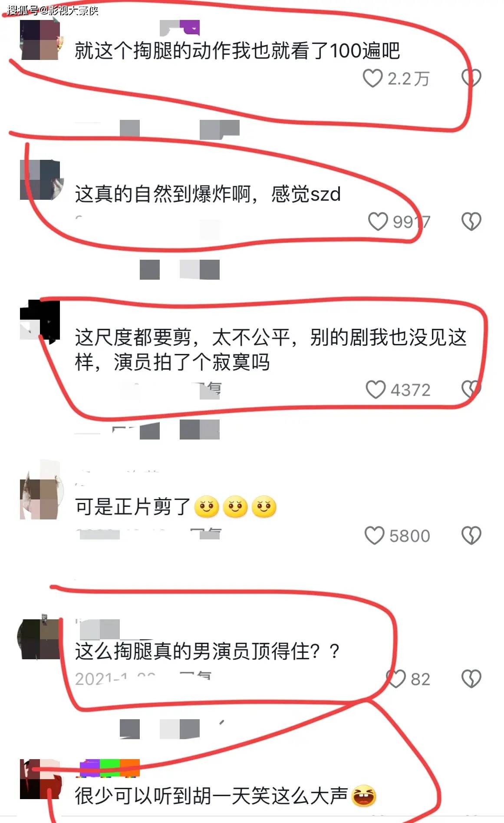
Task: Tap the 搜狐号@影视大豪侠 watermark
Action: tap(53, 10)
